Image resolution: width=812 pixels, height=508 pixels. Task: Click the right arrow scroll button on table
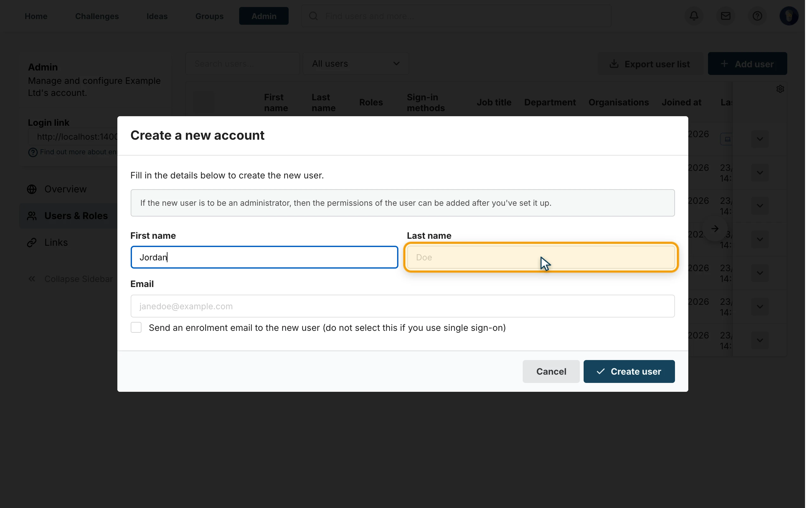pos(715,229)
